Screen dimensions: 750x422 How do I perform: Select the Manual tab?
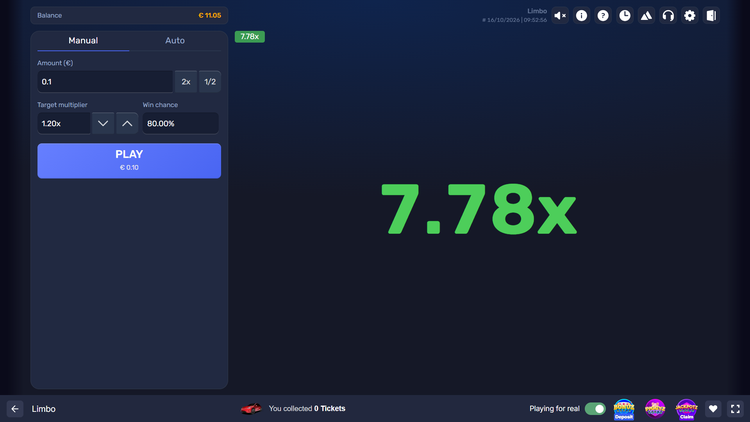pos(83,41)
